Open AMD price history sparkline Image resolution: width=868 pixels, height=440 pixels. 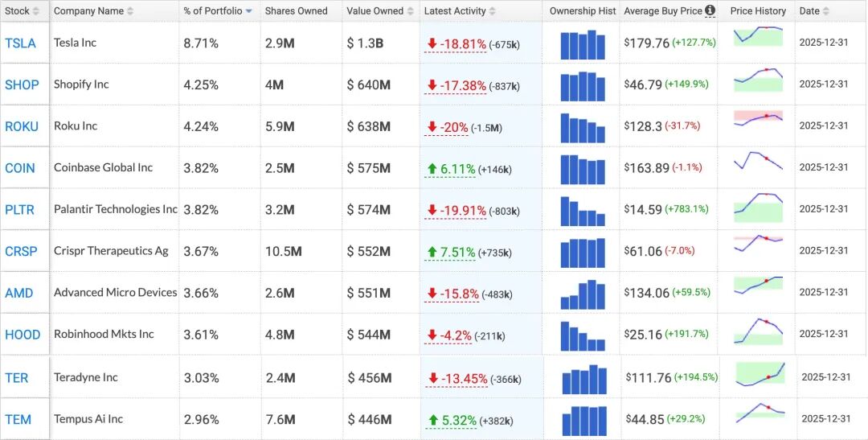(x=759, y=285)
